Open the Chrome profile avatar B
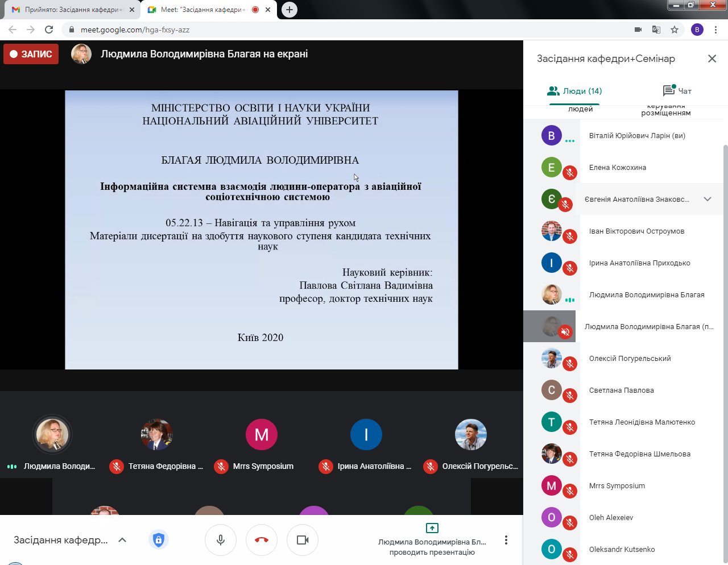The width and height of the screenshot is (728, 565). point(697,30)
